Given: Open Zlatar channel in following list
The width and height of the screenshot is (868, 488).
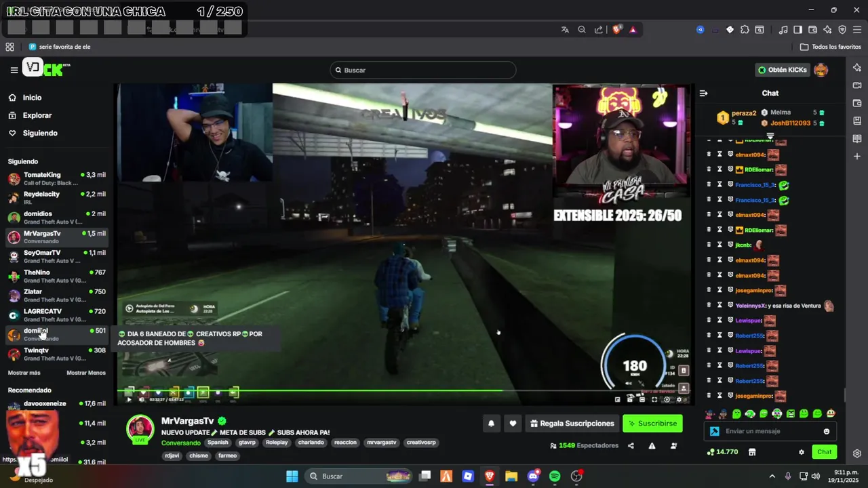Looking at the screenshot, I should [x=57, y=296].
